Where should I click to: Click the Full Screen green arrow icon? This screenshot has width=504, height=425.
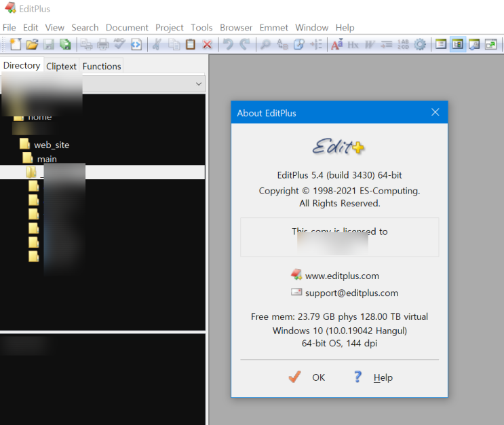click(x=491, y=44)
